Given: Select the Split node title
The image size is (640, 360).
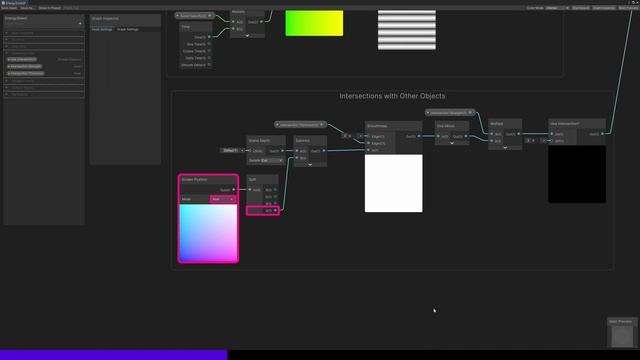Looking at the screenshot, I should click(x=252, y=179).
